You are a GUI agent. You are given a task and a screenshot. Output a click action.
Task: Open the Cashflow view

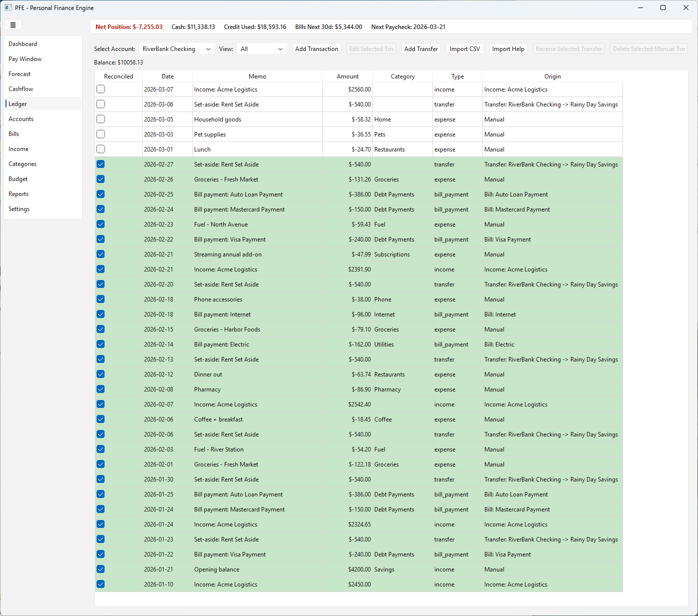pyautogui.click(x=21, y=88)
